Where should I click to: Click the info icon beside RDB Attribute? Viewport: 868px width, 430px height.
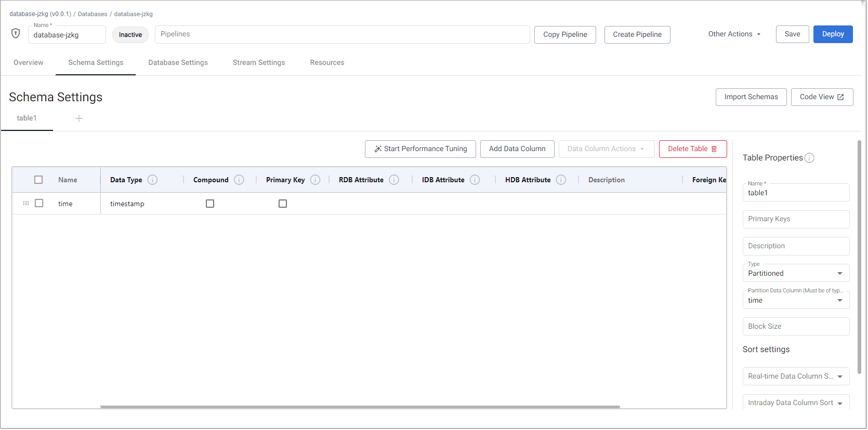[394, 180]
